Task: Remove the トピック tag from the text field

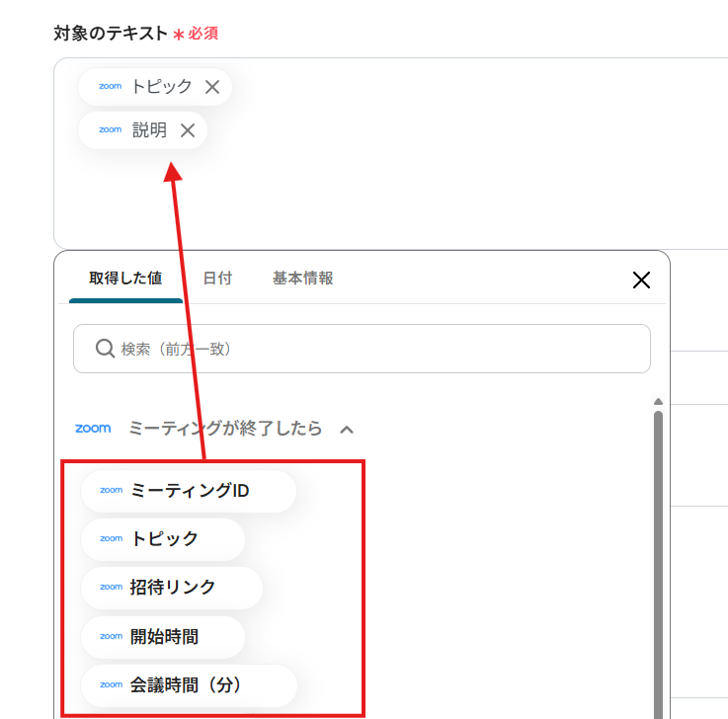Action: (212, 87)
